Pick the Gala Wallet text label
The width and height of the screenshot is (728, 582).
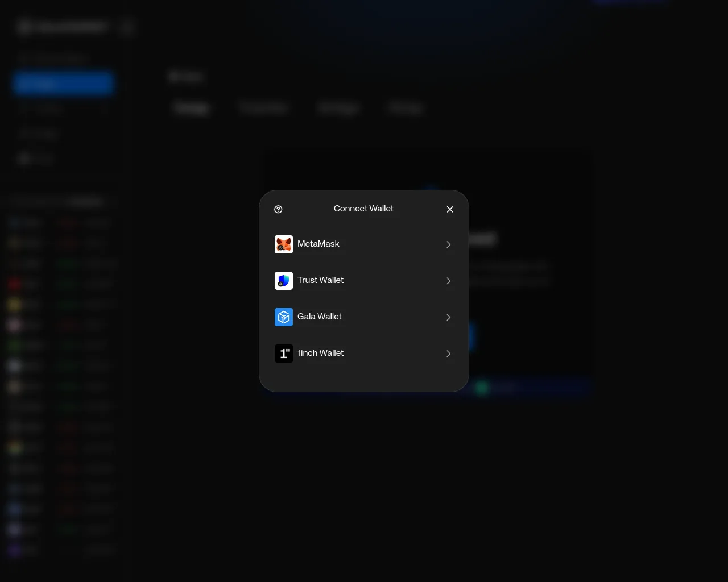[319, 317]
